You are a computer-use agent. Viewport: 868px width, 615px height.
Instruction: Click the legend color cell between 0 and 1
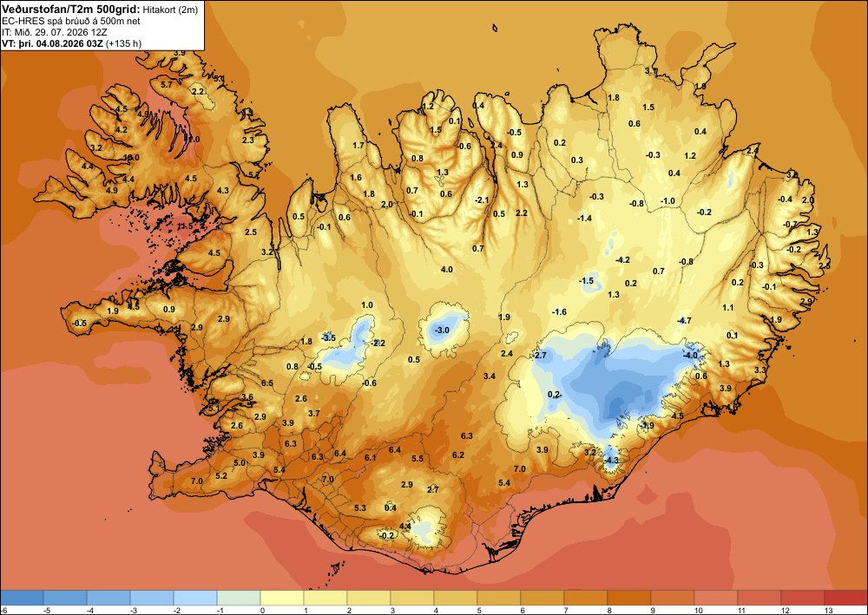pos(282,598)
